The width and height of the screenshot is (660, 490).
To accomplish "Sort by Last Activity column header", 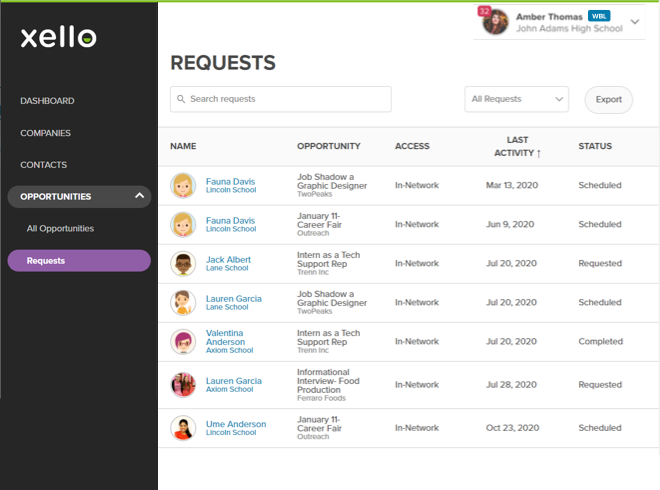I will click(x=518, y=146).
